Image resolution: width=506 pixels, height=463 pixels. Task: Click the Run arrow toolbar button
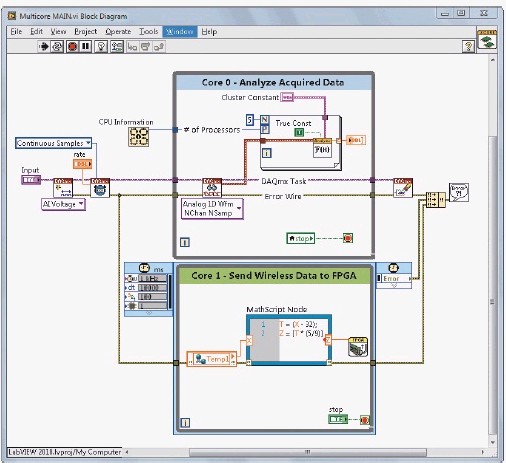pos(43,47)
